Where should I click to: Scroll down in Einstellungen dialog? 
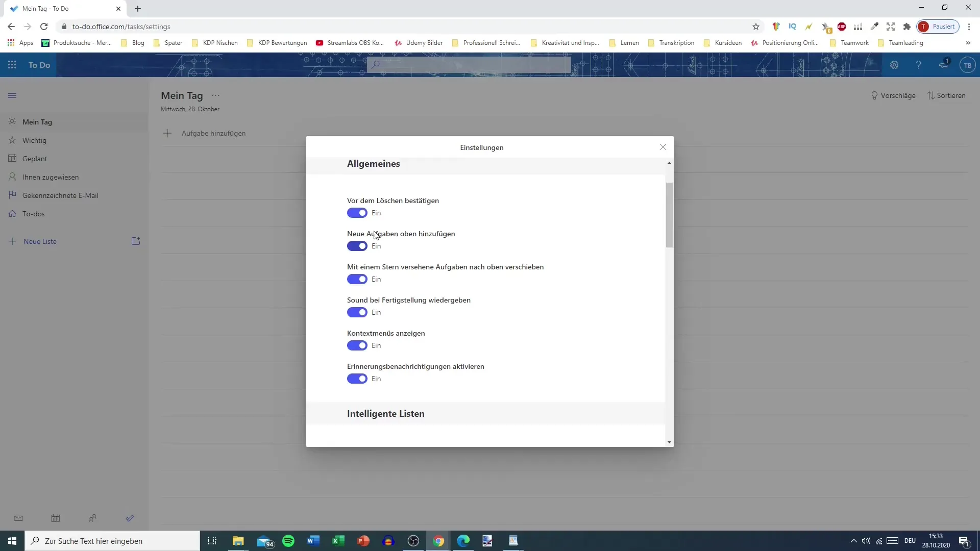(669, 441)
